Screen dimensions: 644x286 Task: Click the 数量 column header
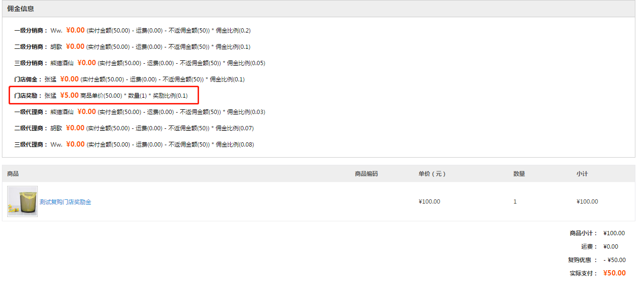tap(519, 173)
